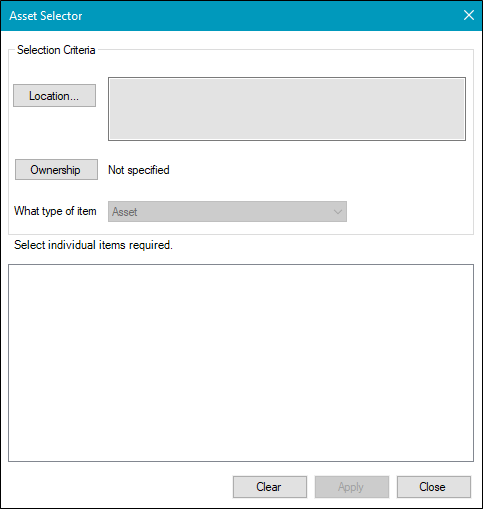Click inside the empty items list
The height and width of the screenshot is (509, 483).
click(x=241, y=363)
